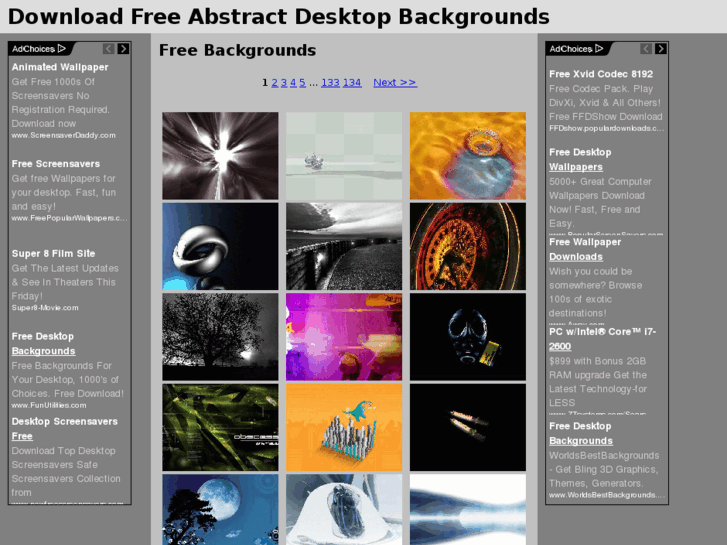Open the gas mask thumbnail
This screenshot has height=545, width=727.
click(468, 337)
